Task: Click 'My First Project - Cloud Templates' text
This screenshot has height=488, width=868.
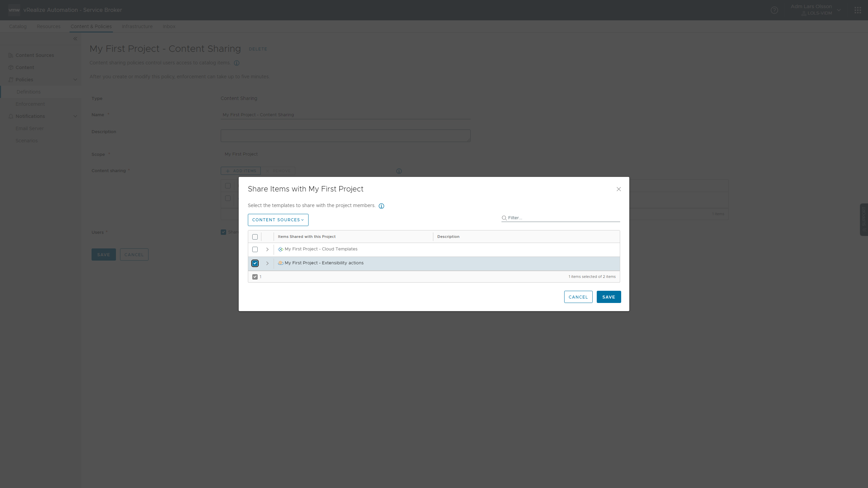Action: point(321,249)
